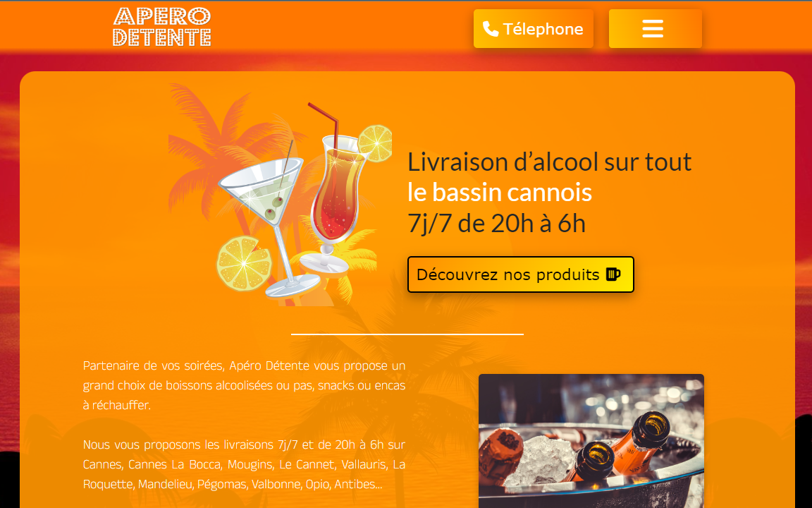This screenshot has height=508, width=812.
Task: Click the red cocktail hurricane glass
Action: pyautogui.click(x=337, y=202)
